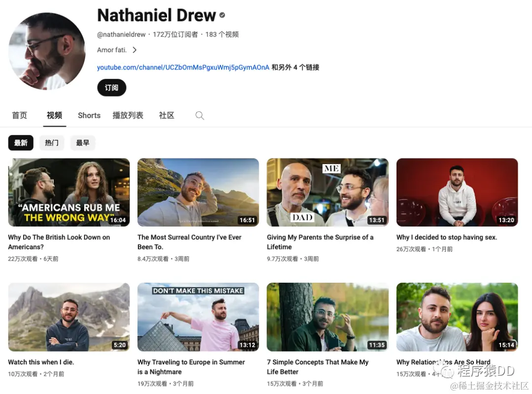Open the Shorts tab
532x394 pixels.
[x=89, y=115]
